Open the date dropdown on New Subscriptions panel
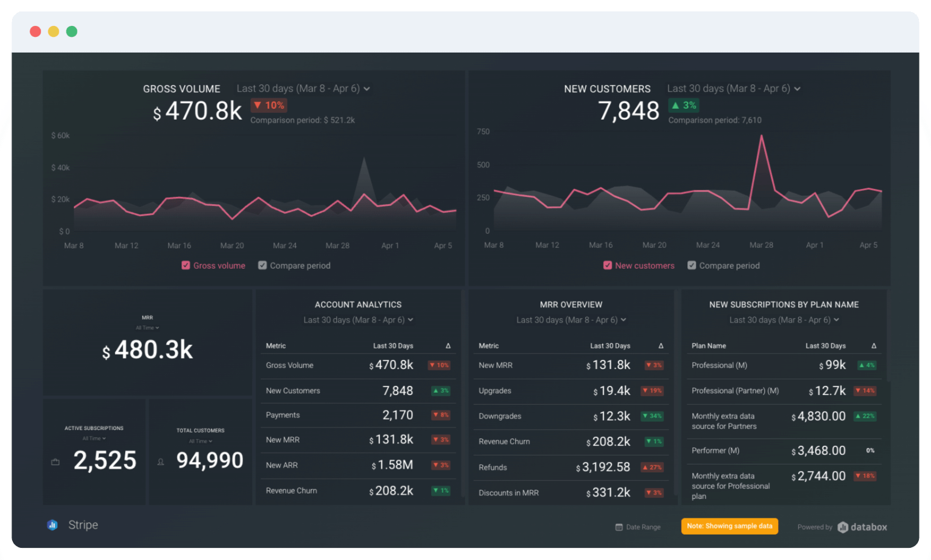Viewport: 931px width, 560px height. pyautogui.click(x=784, y=320)
